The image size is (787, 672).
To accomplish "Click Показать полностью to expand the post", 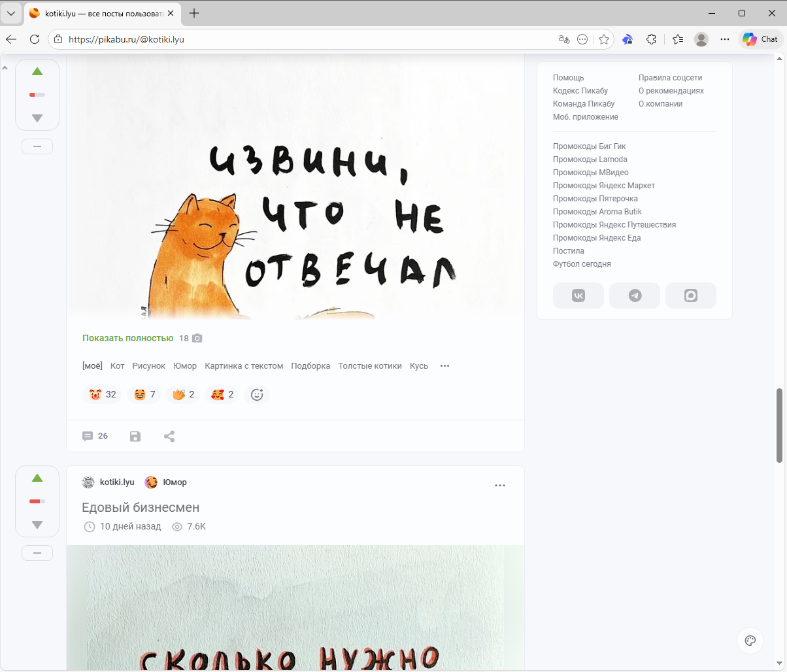I will coord(127,338).
